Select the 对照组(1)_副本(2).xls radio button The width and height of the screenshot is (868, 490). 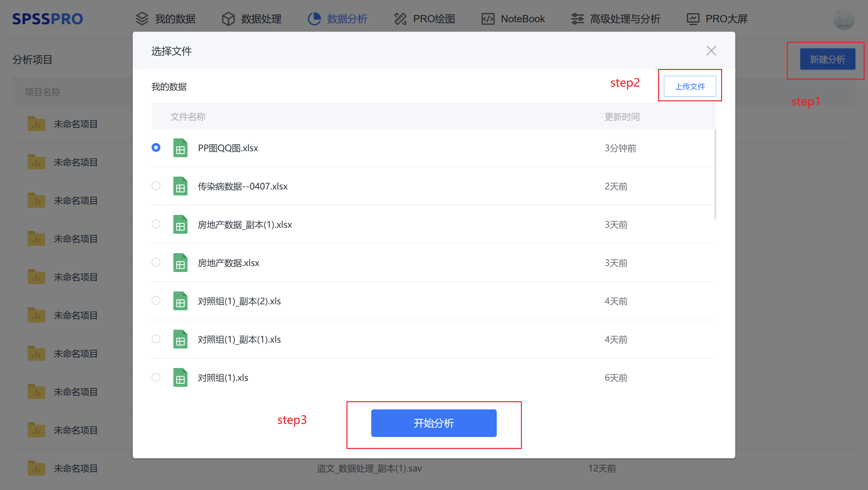click(x=156, y=301)
